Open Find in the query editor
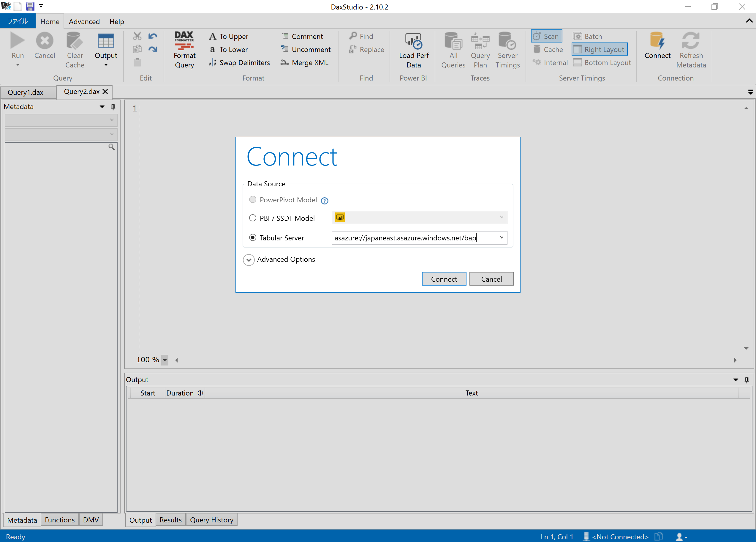The image size is (756, 542). pos(361,36)
